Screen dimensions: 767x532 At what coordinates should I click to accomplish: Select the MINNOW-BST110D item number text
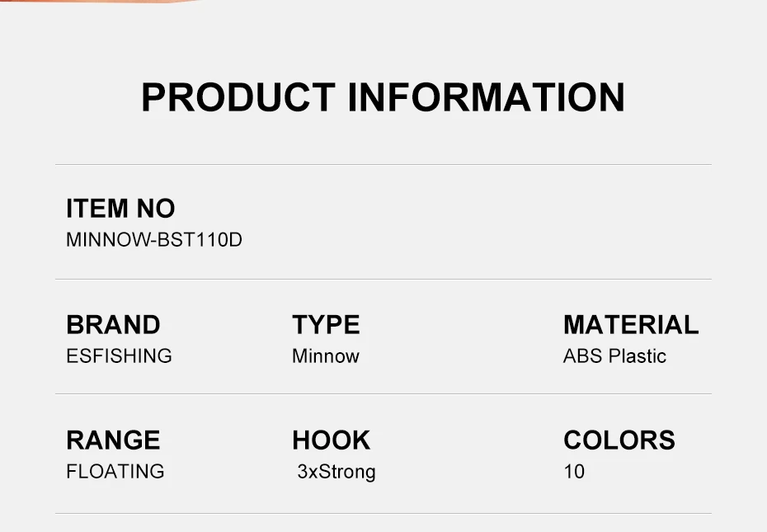(x=154, y=241)
